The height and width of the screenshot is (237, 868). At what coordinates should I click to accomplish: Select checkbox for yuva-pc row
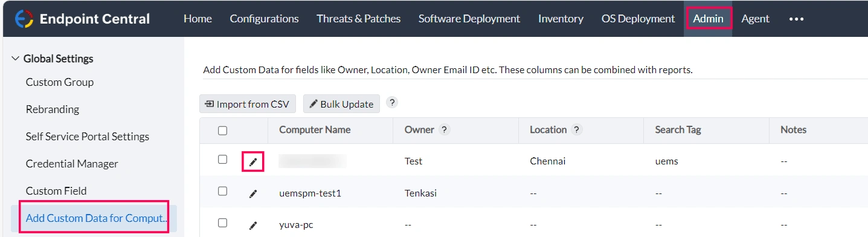(x=222, y=223)
